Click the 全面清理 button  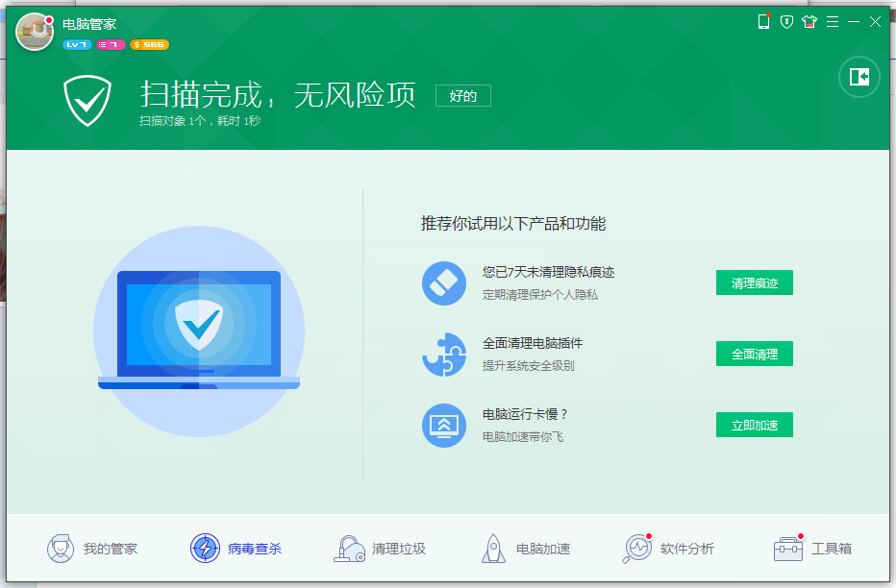(x=755, y=354)
